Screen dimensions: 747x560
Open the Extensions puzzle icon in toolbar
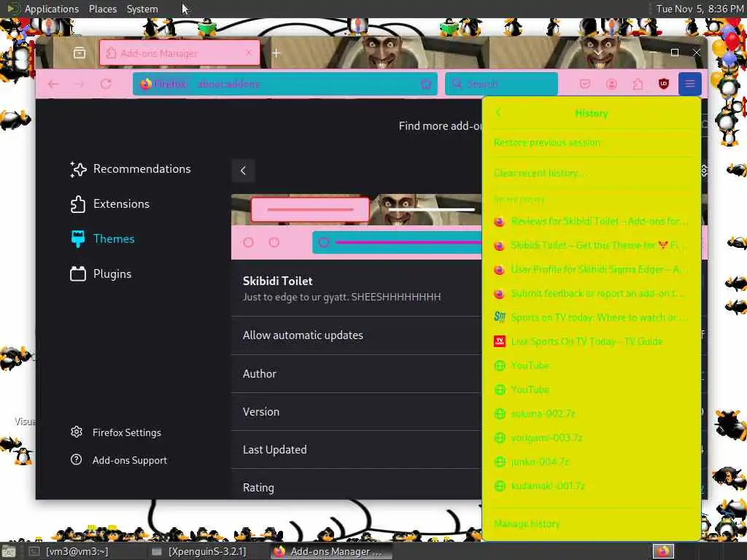pyautogui.click(x=638, y=85)
